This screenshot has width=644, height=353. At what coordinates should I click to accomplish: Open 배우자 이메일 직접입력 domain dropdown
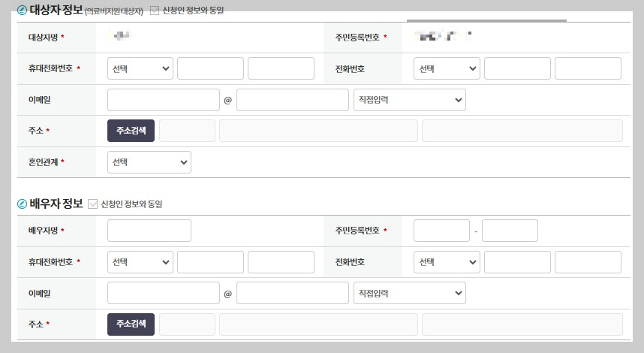[410, 293]
